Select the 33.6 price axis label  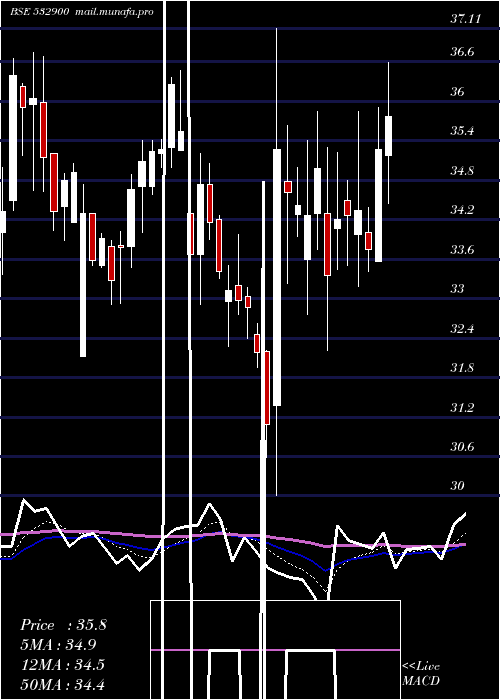462,249
